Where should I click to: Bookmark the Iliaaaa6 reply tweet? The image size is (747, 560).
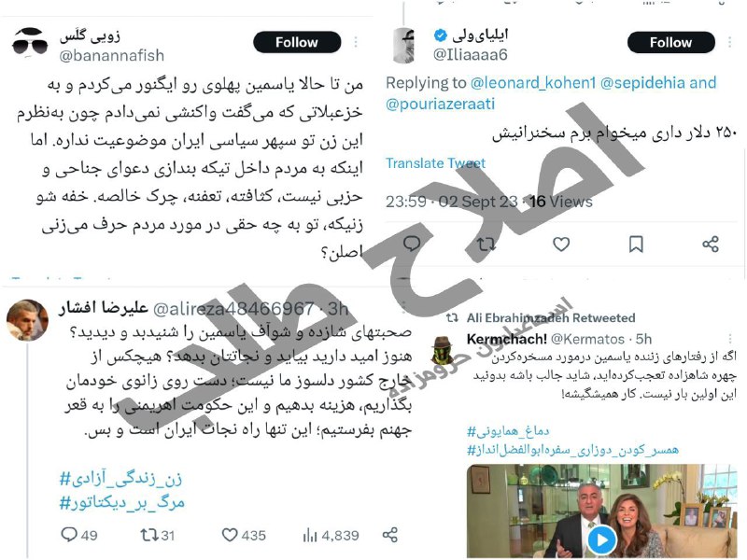pyautogui.click(x=636, y=245)
